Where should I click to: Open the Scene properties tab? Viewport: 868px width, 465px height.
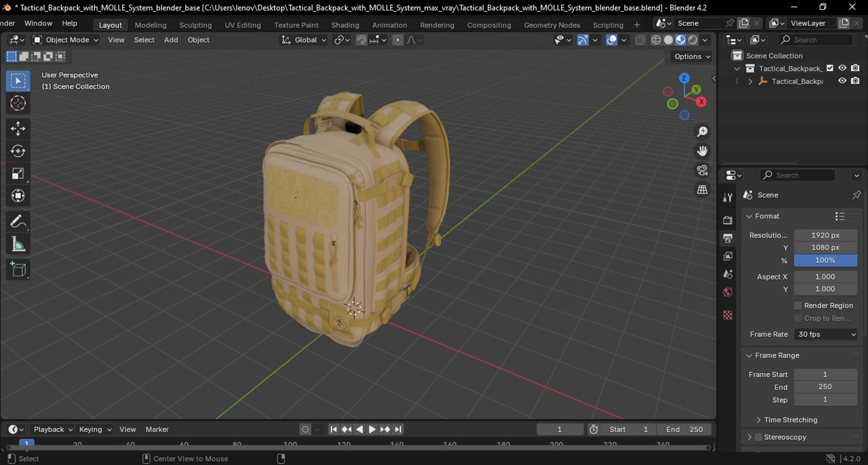tap(727, 274)
